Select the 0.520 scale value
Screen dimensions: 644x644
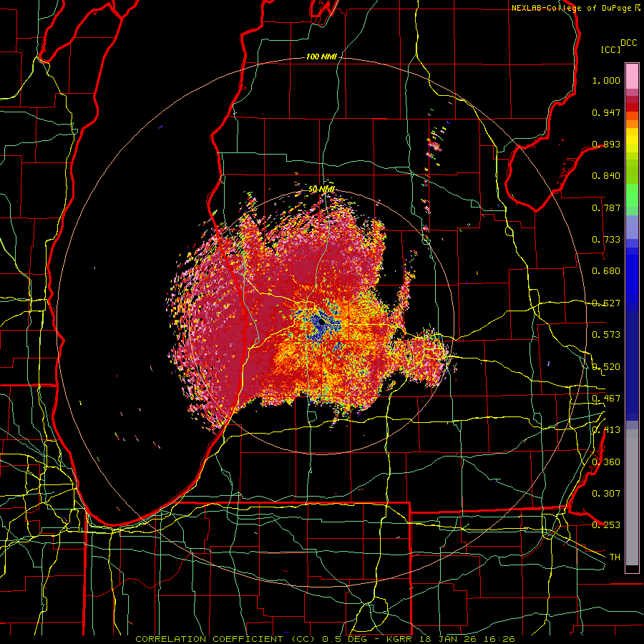coord(606,367)
